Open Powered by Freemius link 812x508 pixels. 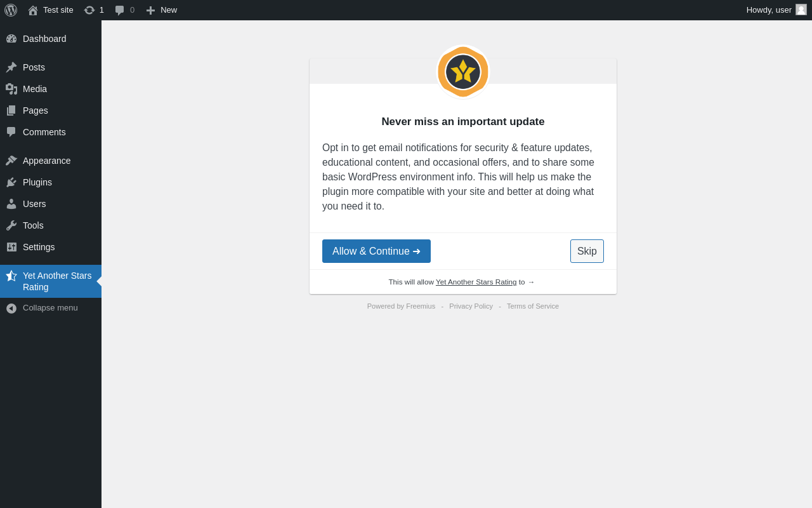401,306
